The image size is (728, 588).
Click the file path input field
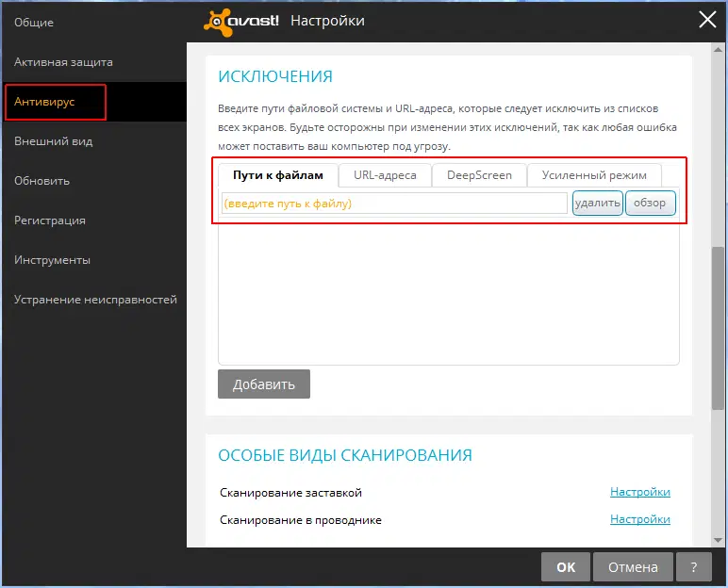pyautogui.click(x=394, y=204)
